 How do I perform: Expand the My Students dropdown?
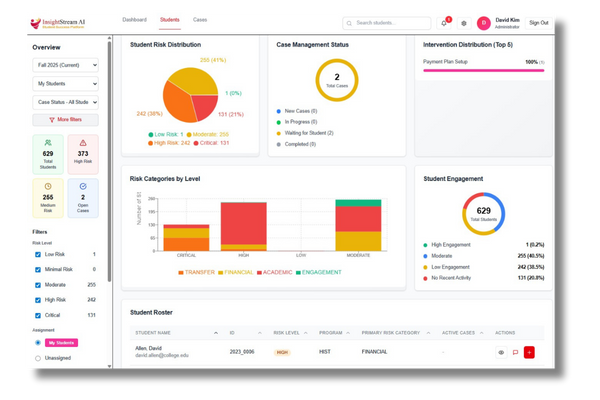click(66, 83)
